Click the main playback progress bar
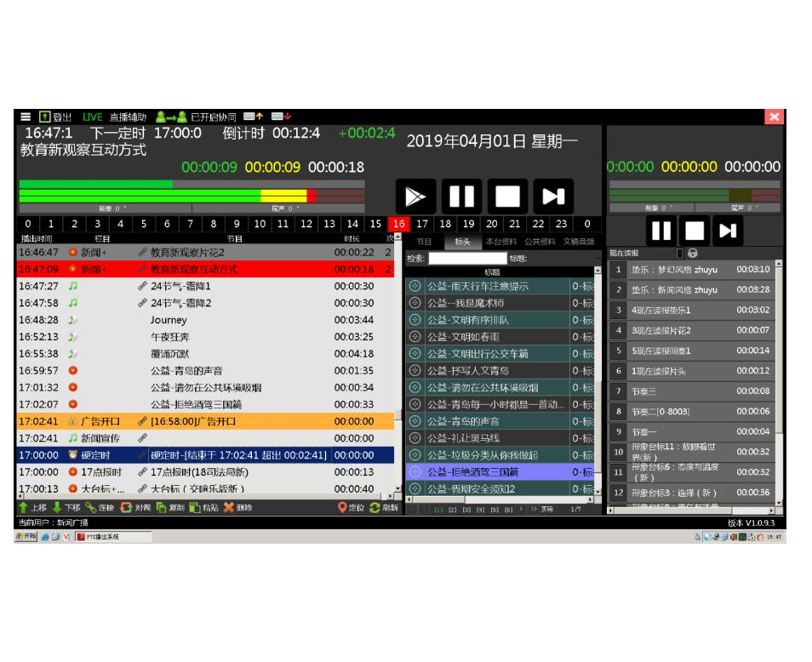Screen dimensions: 812x662 pos(192,184)
